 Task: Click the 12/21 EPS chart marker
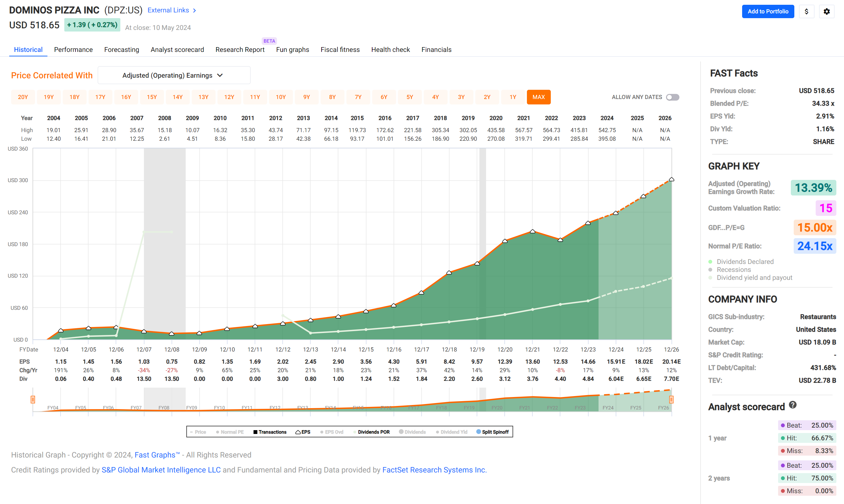[533, 231]
